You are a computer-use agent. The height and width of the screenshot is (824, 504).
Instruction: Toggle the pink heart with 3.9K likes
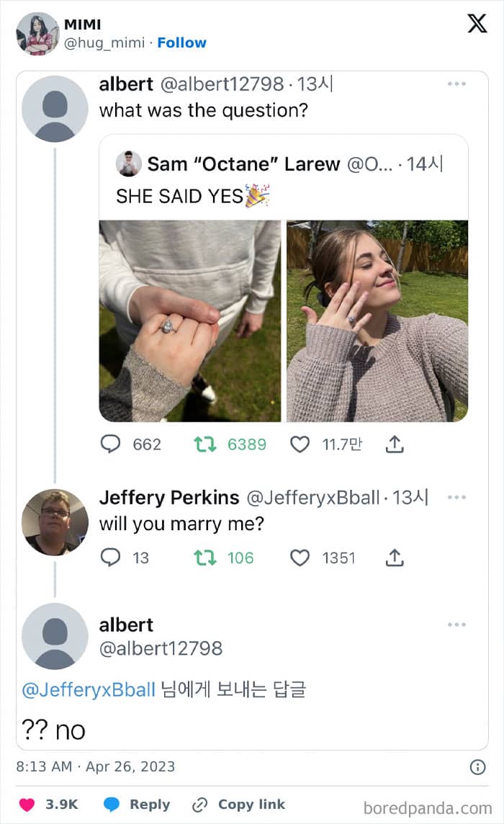27,805
